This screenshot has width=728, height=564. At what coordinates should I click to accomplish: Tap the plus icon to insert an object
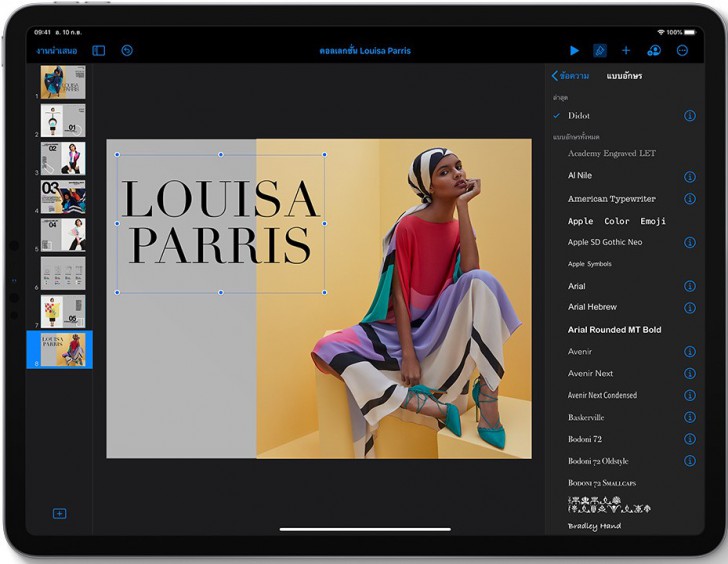pyautogui.click(x=626, y=50)
